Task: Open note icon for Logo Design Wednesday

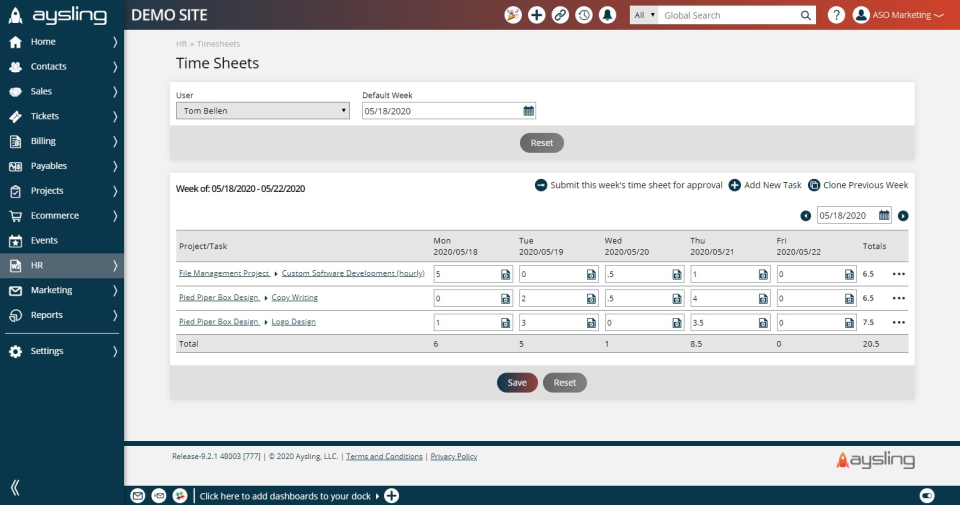Action: click(677, 323)
